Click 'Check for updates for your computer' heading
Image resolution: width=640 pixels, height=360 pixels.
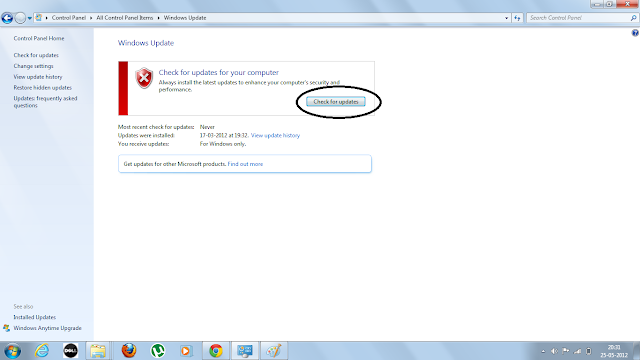pos(218,73)
